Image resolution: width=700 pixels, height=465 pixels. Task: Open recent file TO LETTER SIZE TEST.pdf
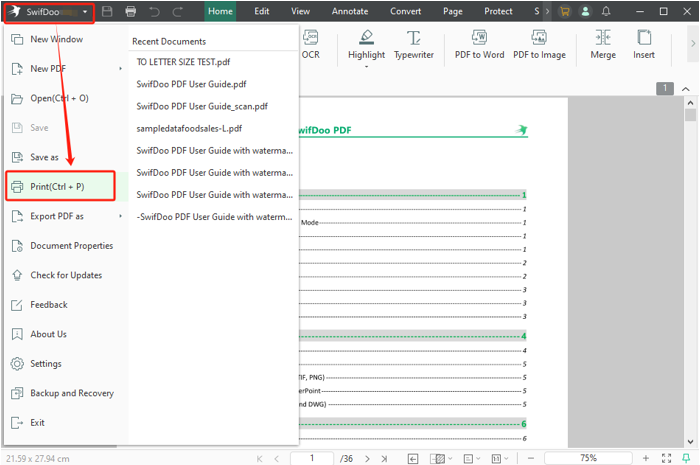tap(183, 62)
